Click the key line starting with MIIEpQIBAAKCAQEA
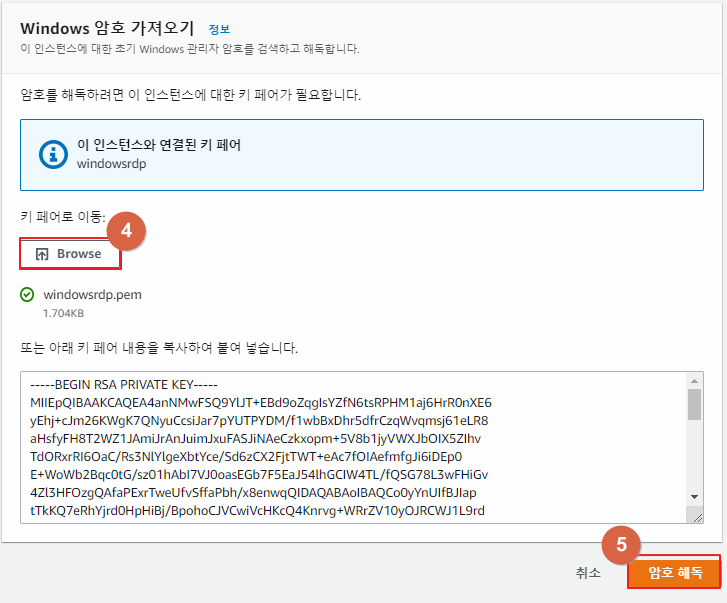 pyautogui.click(x=261, y=402)
